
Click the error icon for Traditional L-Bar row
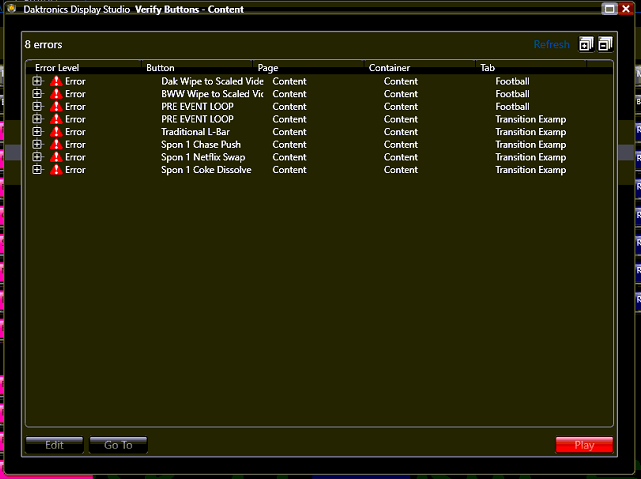(56, 132)
